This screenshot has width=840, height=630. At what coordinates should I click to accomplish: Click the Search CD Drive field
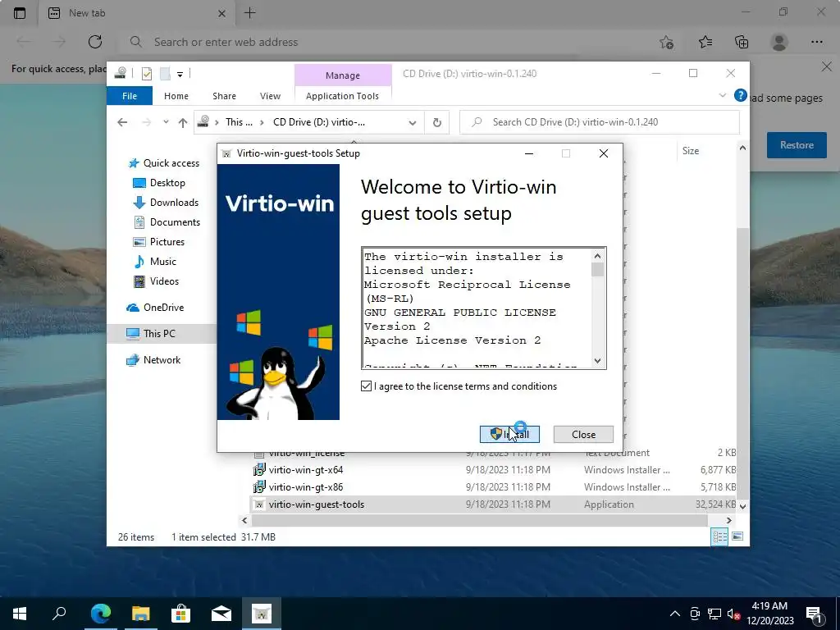tap(600, 122)
